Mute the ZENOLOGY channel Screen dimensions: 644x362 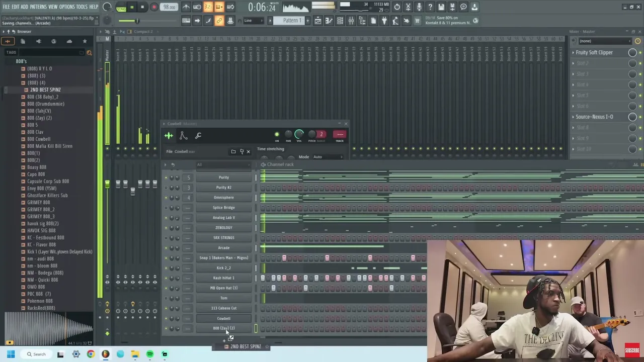pyautogui.click(x=166, y=228)
